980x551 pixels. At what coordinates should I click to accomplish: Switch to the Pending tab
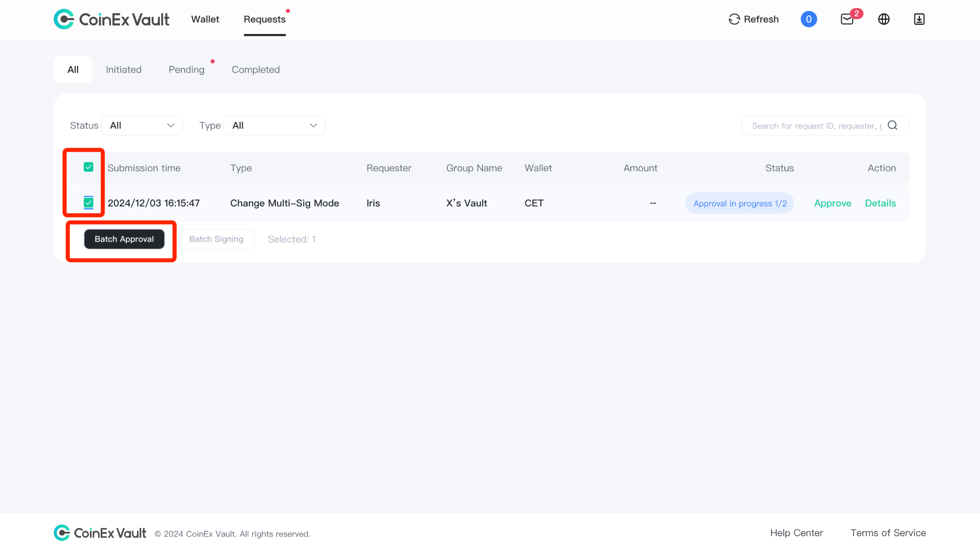(x=187, y=69)
